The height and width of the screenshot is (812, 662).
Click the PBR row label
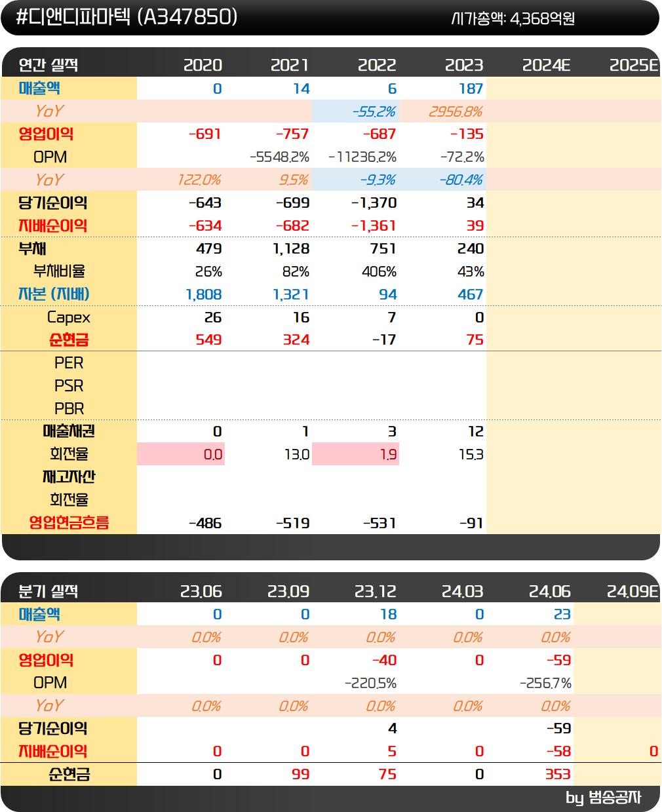69,409
